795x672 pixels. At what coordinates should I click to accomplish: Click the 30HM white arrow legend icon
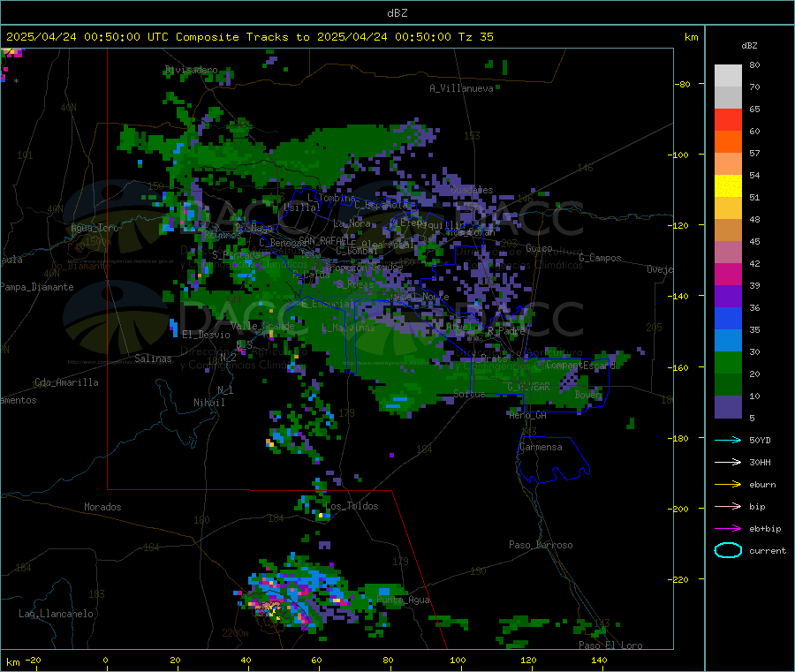(728, 462)
